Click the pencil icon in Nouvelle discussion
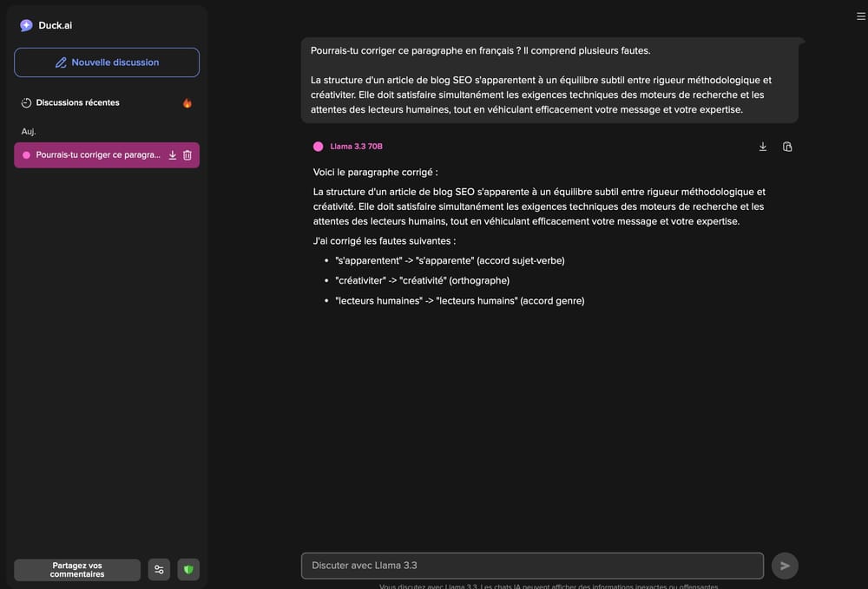This screenshot has height=589, width=868. 61,62
